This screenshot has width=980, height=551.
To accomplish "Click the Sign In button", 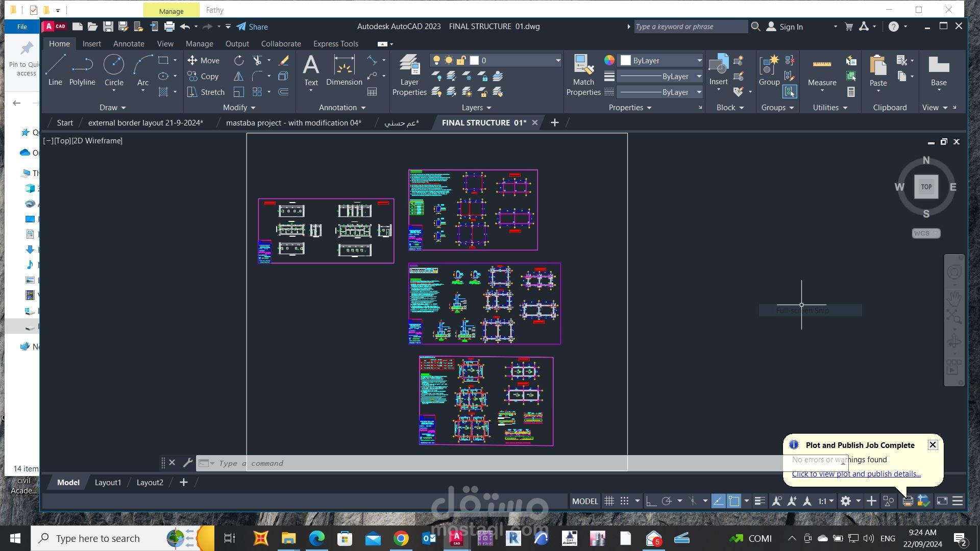I will pos(785,27).
